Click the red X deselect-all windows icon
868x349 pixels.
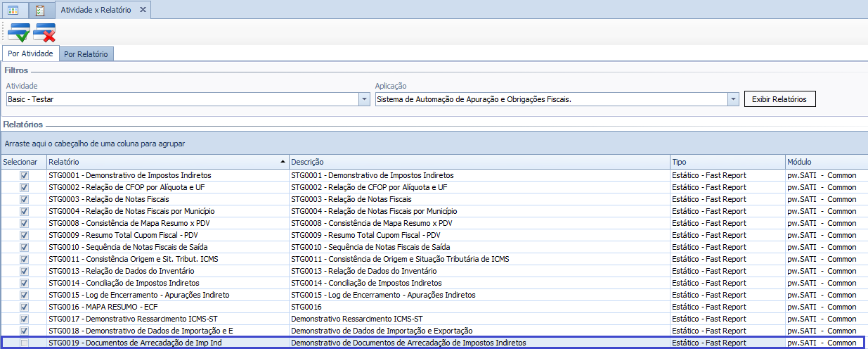coord(44,32)
